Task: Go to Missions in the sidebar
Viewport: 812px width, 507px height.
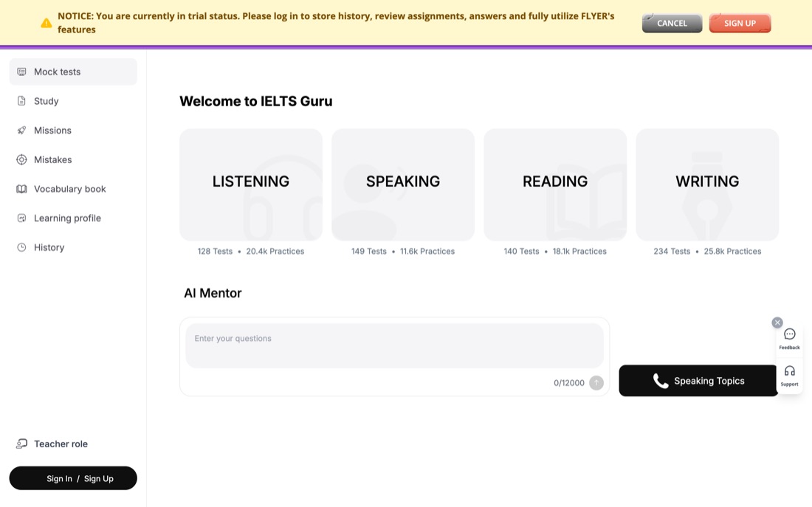Action: click(73, 131)
